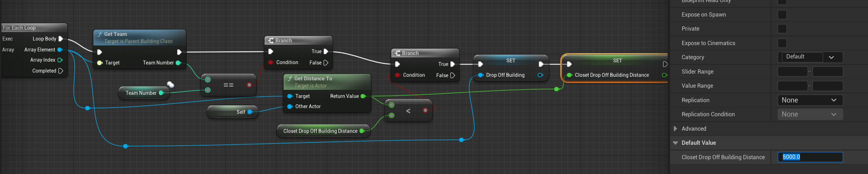Enable the Expose to Cinematics checkbox
Image resolution: width=868 pixels, height=174 pixels.
[x=782, y=43]
